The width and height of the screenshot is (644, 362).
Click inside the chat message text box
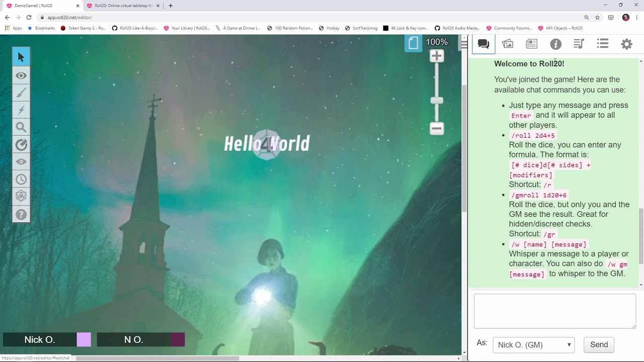[x=555, y=311]
